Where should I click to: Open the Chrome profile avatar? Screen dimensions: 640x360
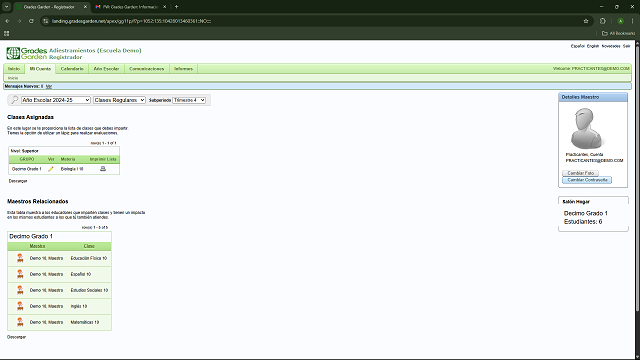[620, 21]
